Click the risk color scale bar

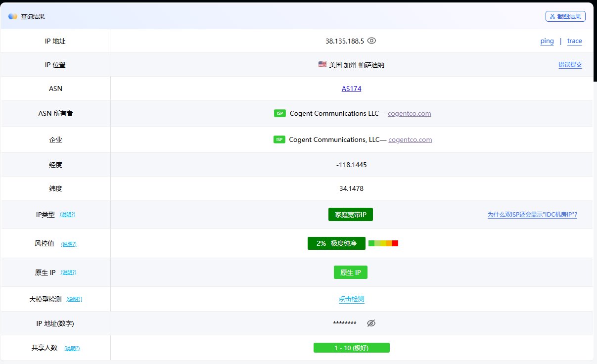point(383,243)
